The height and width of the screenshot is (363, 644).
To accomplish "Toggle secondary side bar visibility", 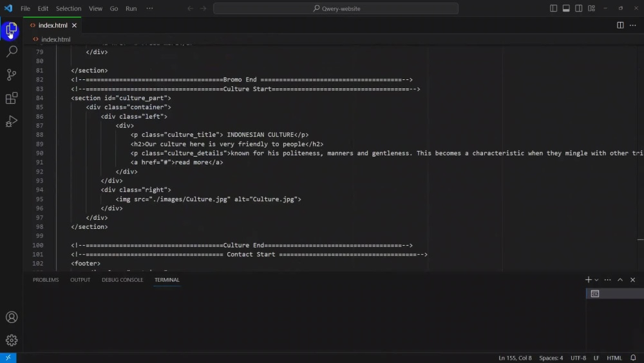I will [x=579, y=8].
